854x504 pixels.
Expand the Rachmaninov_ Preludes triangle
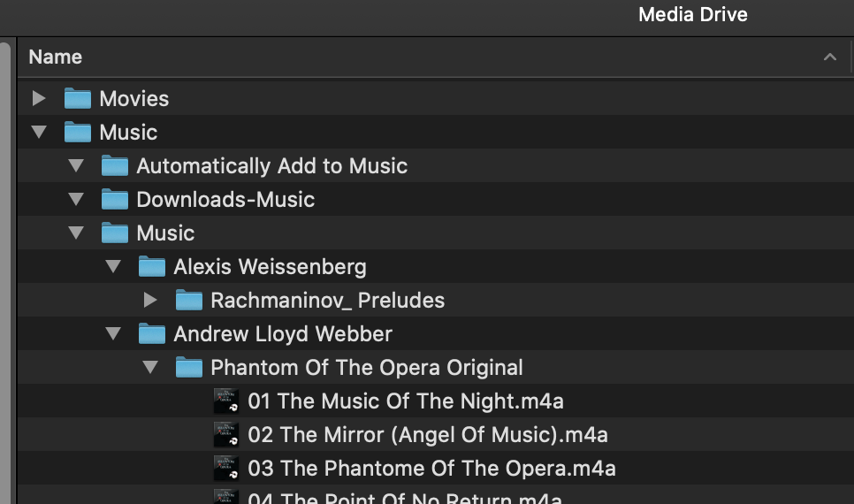pyautogui.click(x=150, y=301)
